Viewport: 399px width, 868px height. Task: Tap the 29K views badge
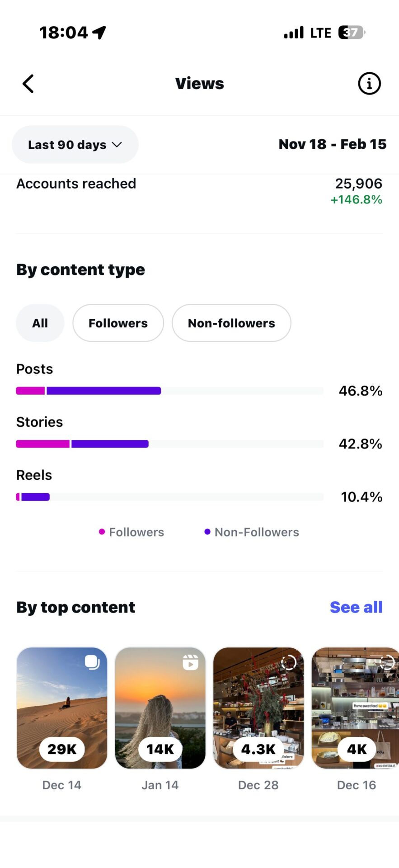tap(62, 749)
